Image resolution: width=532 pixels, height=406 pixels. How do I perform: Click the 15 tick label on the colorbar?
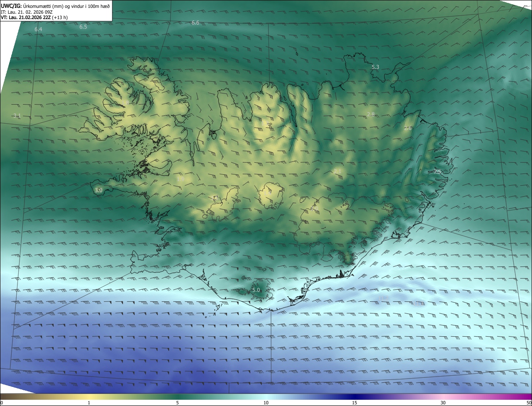(x=355, y=403)
